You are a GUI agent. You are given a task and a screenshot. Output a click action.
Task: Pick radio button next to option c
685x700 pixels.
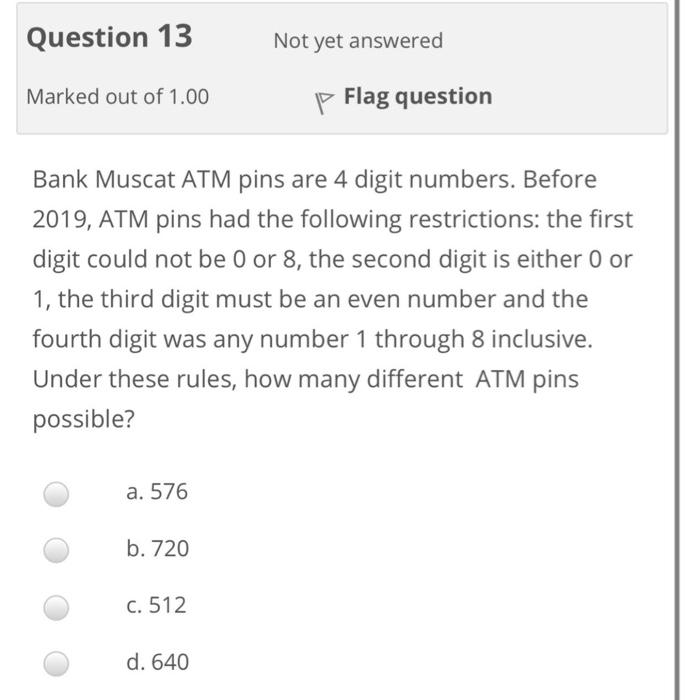(56, 608)
